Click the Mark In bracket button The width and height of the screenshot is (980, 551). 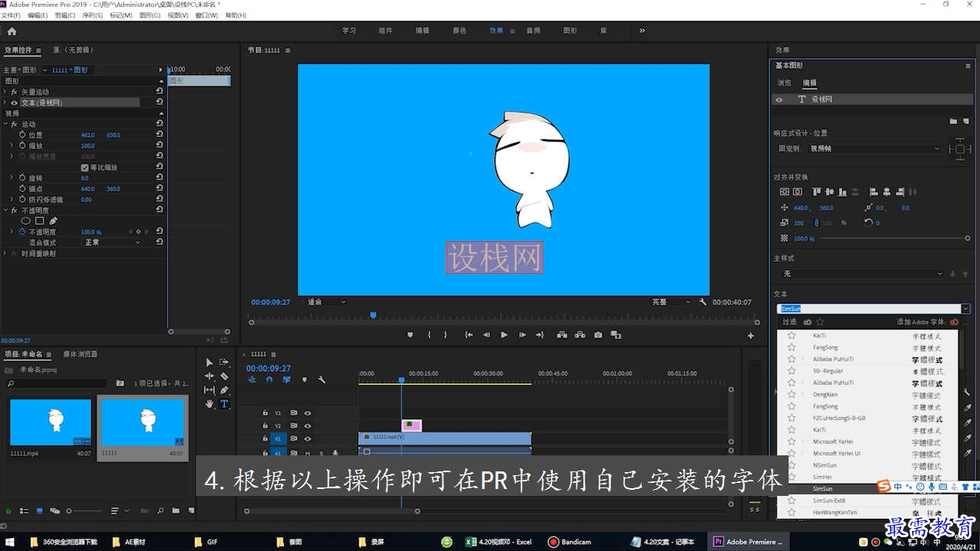429,334
